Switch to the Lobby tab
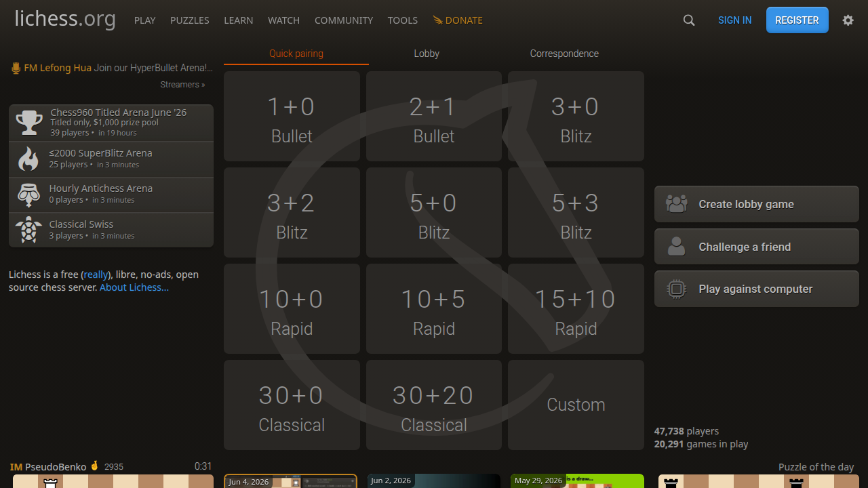Image resolution: width=868 pixels, height=488 pixels. click(x=427, y=54)
